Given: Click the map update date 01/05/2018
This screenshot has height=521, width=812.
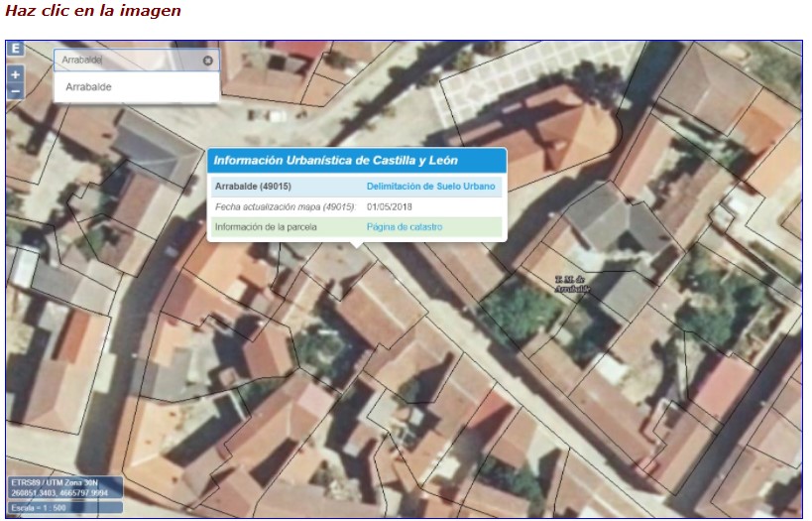Looking at the screenshot, I should click(x=389, y=206).
